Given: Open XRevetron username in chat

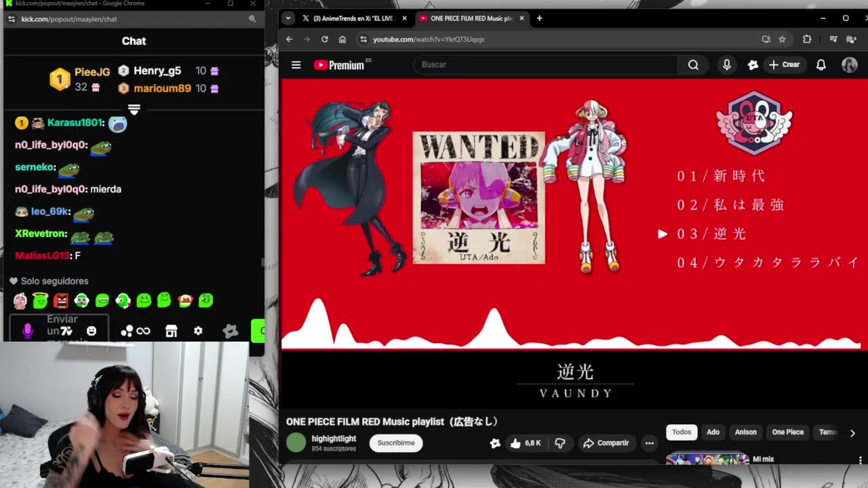Looking at the screenshot, I should coord(40,234).
